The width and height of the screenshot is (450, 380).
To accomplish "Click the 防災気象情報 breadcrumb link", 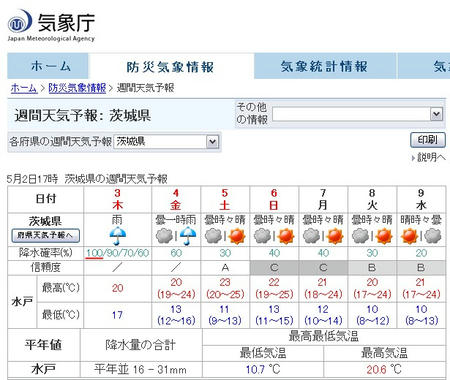I will [x=77, y=88].
